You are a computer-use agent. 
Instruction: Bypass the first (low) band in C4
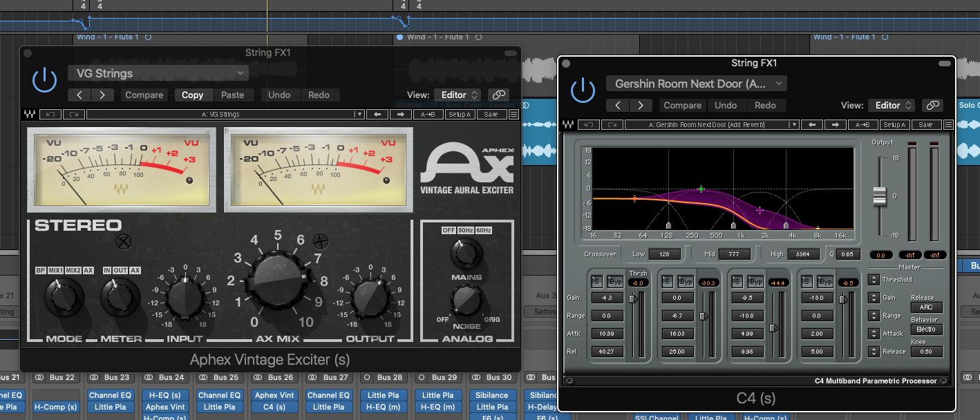615,282
